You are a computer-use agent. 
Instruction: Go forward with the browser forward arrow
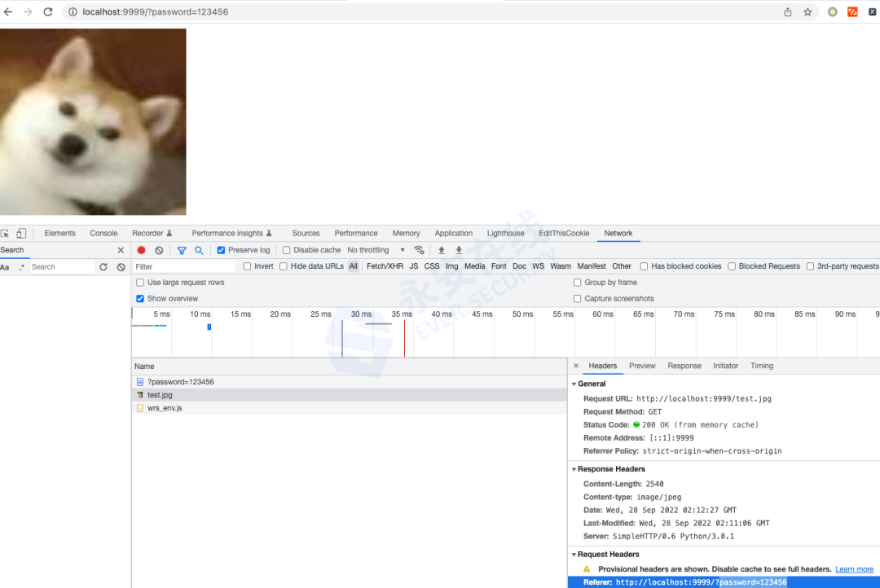pos(28,11)
